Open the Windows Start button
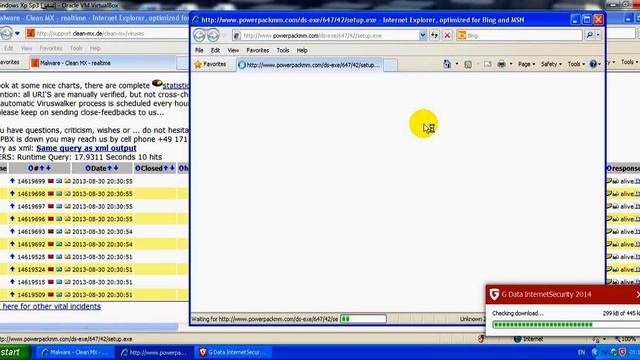Image resolution: width=640 pixels, height=360 pixels. tap(15, 352)
